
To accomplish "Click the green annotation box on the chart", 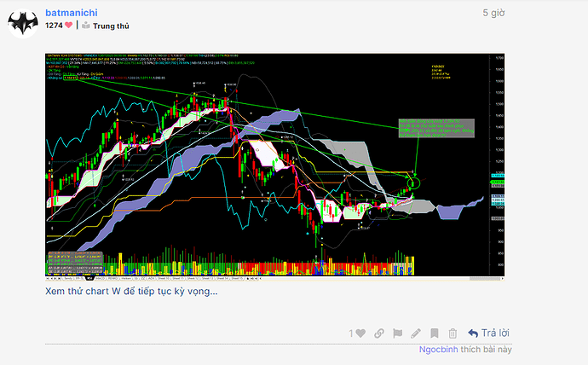I will coord(436,128).
